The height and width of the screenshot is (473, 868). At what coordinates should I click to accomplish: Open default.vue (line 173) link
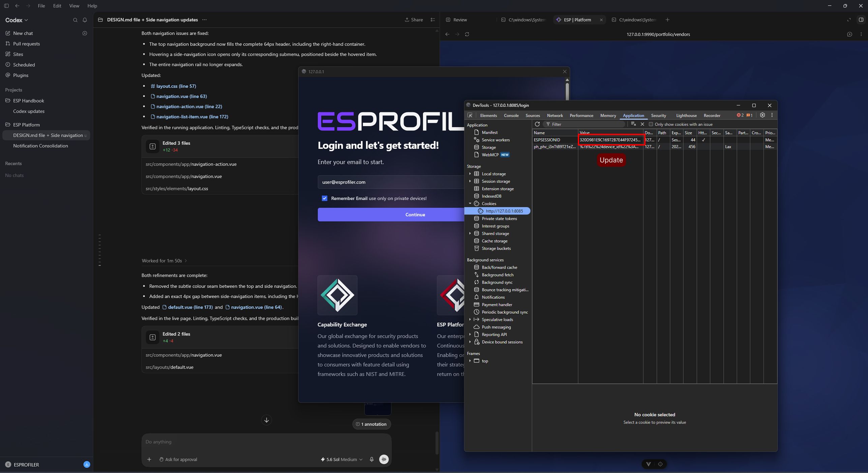pyautogui.click(x=187, y=307)
